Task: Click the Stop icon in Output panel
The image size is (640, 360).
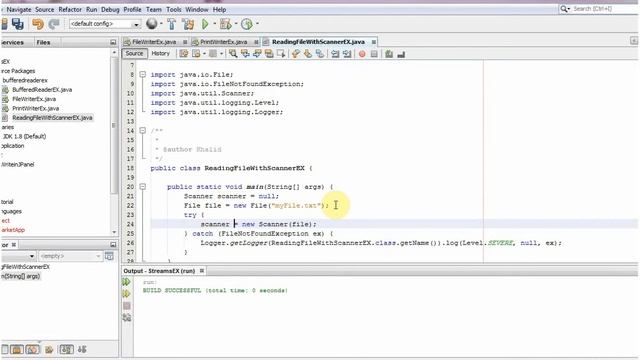Action: click(127, 305)
